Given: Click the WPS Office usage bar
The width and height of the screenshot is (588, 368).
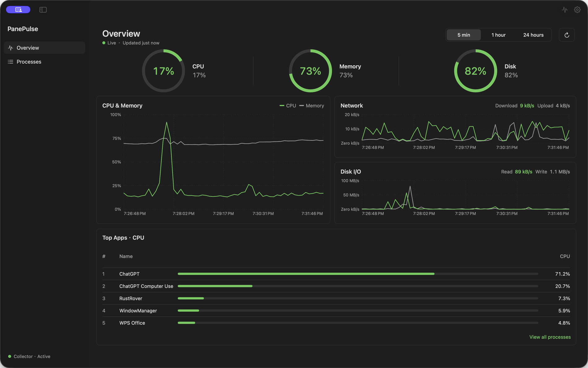Looking at the screenshot, I should coord(358,323).
